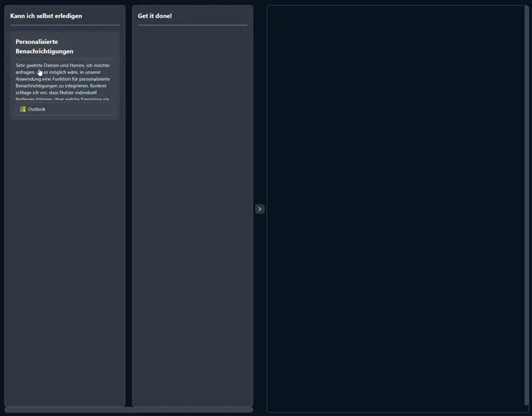Expand the panel with the chevron arrow
The height and width of the screenshot is (416, 532).
coord(259,209)
